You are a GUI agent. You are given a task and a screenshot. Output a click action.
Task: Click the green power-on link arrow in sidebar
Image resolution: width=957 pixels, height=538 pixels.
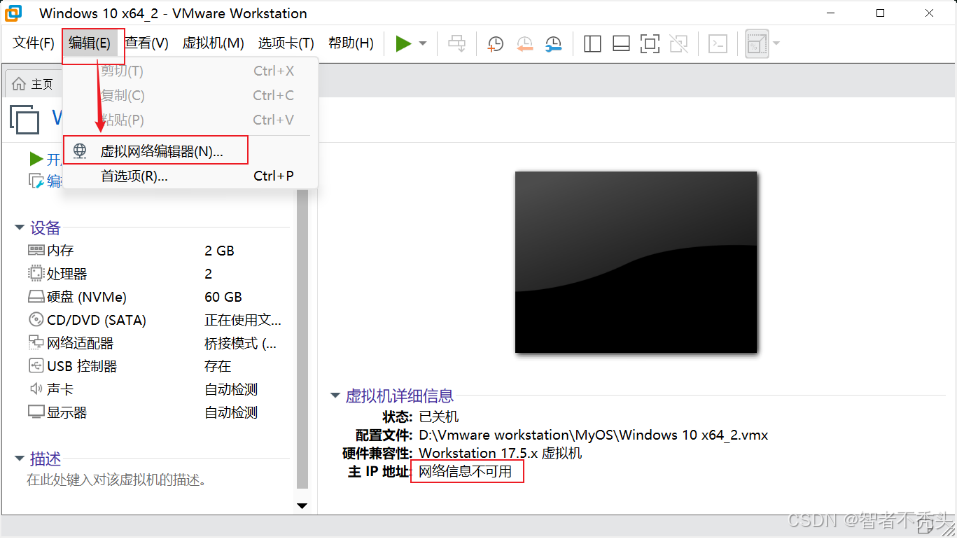point(36,159)
